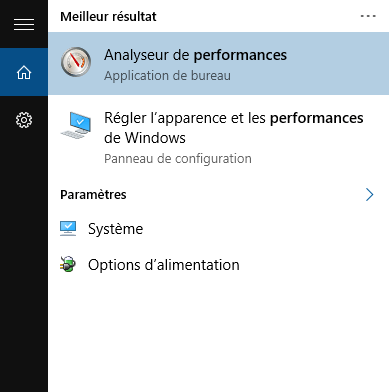Click the Analyseur de performances title text

point(195,55)
